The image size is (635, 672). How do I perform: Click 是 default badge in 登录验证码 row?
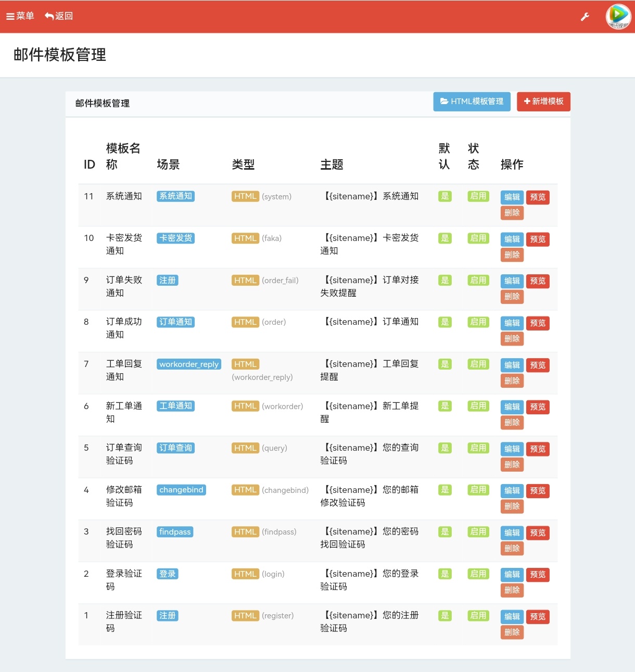pos(444,574)
